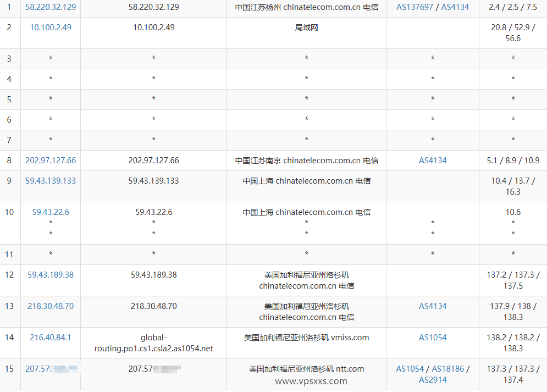Open IP link 202.97.127.66
Image resolution: width=547 pixels, height=392 pixels.
click(x=51, y=161)
